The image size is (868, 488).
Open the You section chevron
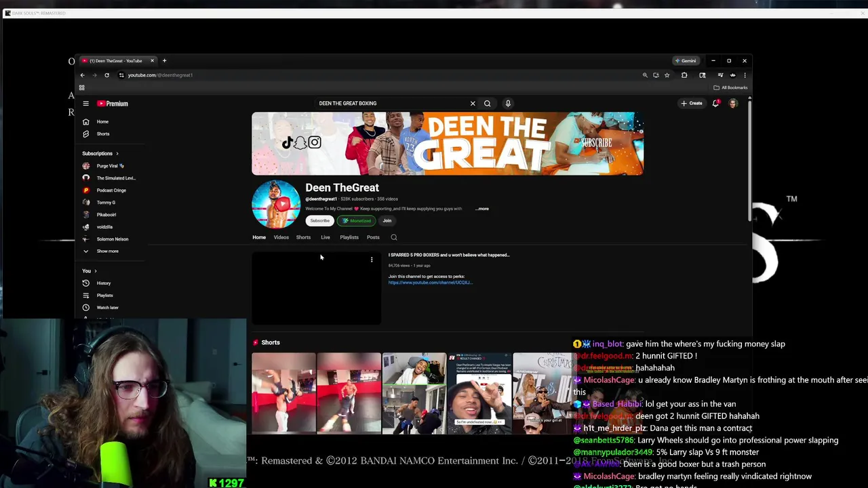pos(95,271)
